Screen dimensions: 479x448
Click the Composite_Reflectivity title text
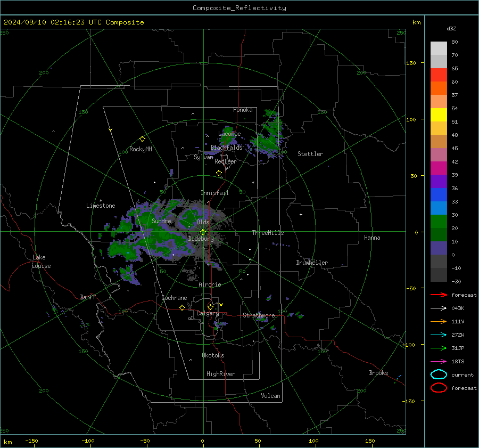coord(240,8)
